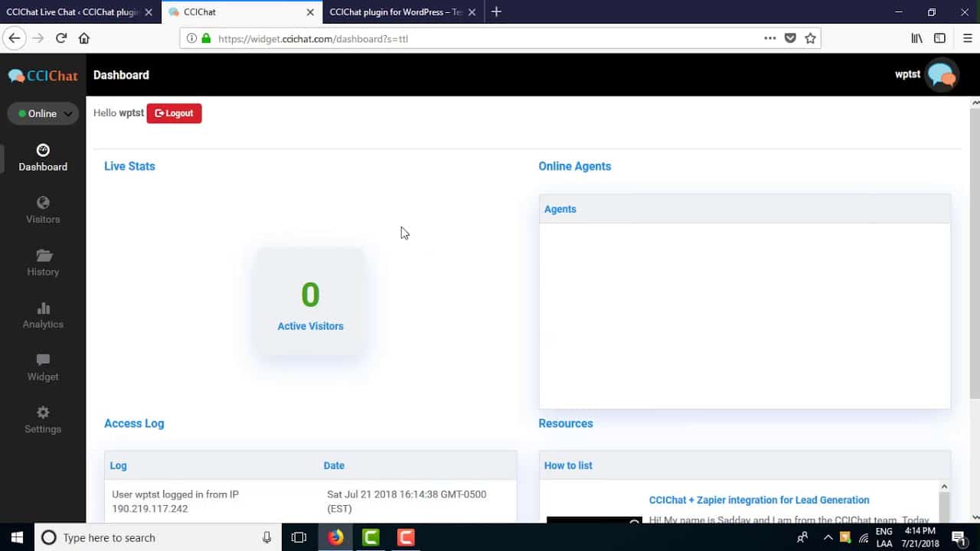Select the active CCIChat browser tab

click(241, 12)
